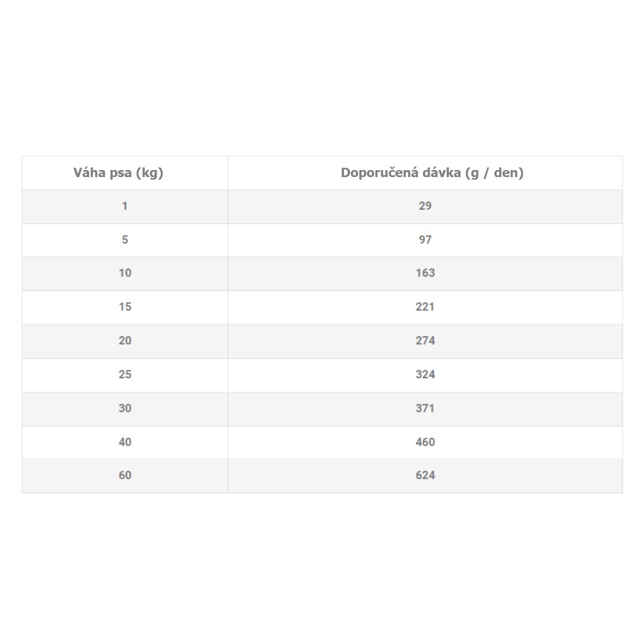Select the weight cell showing 20
This screenshot has height=644, width=644.
[x=125, y=341]
